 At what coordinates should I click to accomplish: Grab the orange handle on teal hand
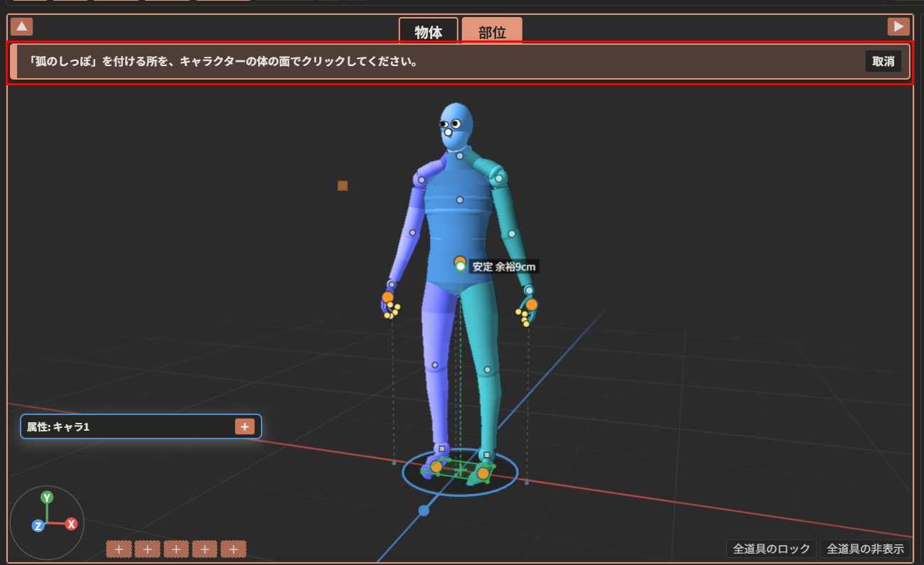(x=532, y=304)
